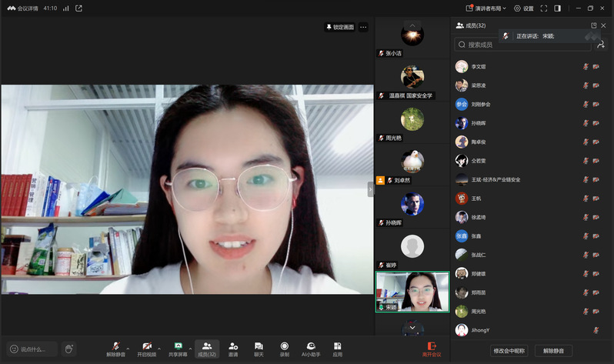Open 设置 settings from top bar
Screen dimensions: 614x364
(523, 8)
